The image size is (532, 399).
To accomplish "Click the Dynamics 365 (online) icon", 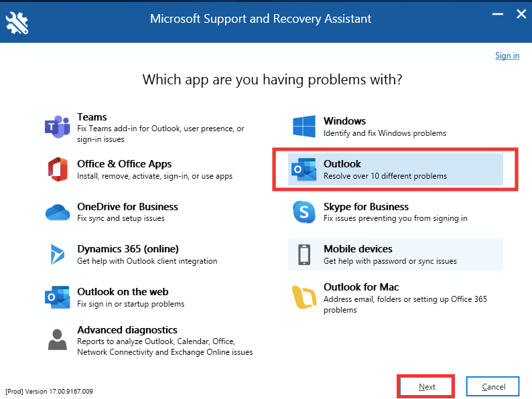I will point(58,254).
